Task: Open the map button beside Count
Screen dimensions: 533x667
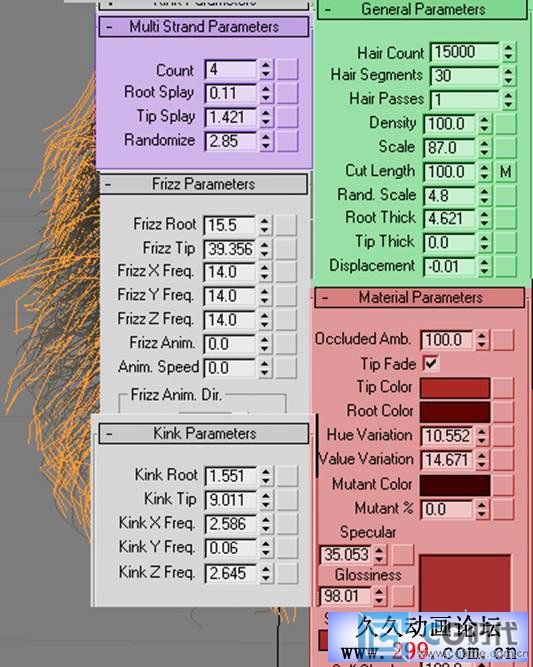Action: coord(287,70)
